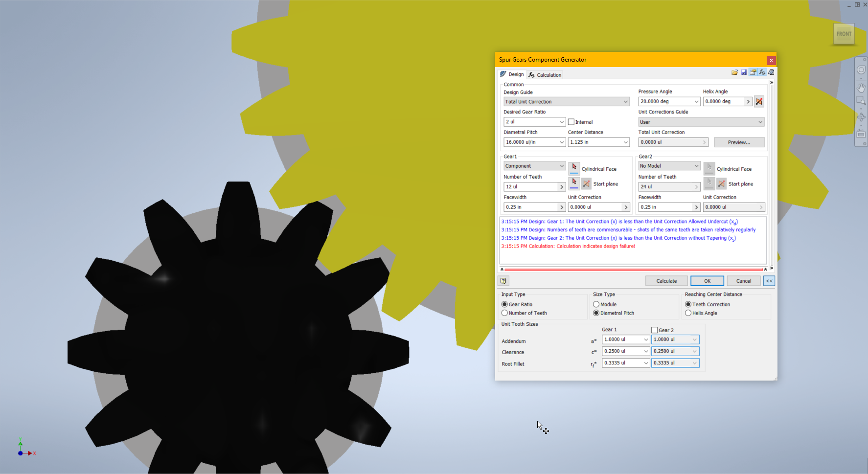Save gear settings with the disk icon
The height and width of the screenshot is (474, 868).
coord(744,72)
